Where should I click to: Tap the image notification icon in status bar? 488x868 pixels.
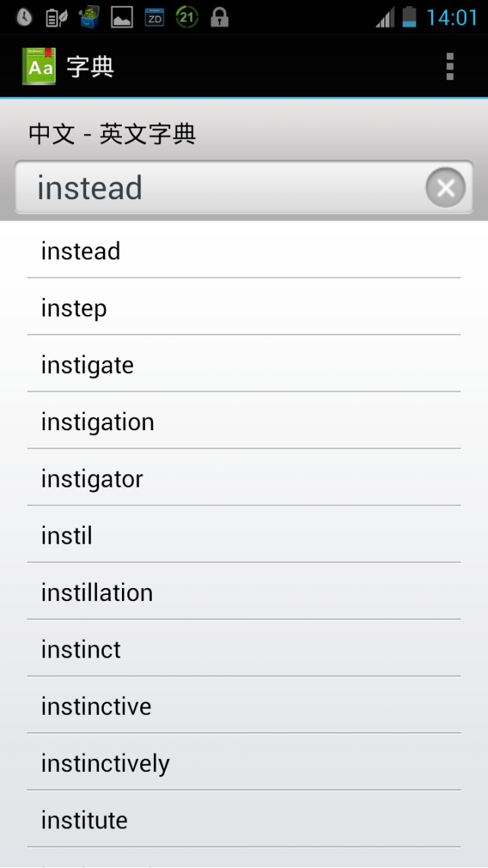(x=122, y=18)
